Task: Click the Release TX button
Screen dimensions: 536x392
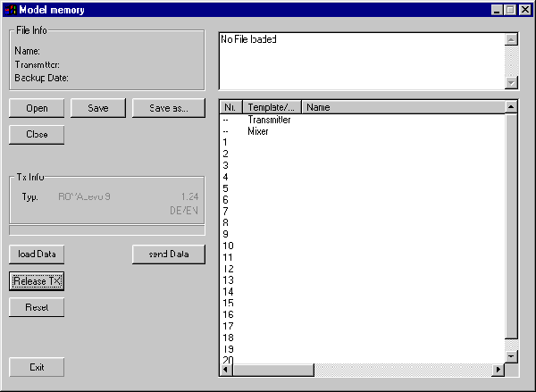Action: 36,281
